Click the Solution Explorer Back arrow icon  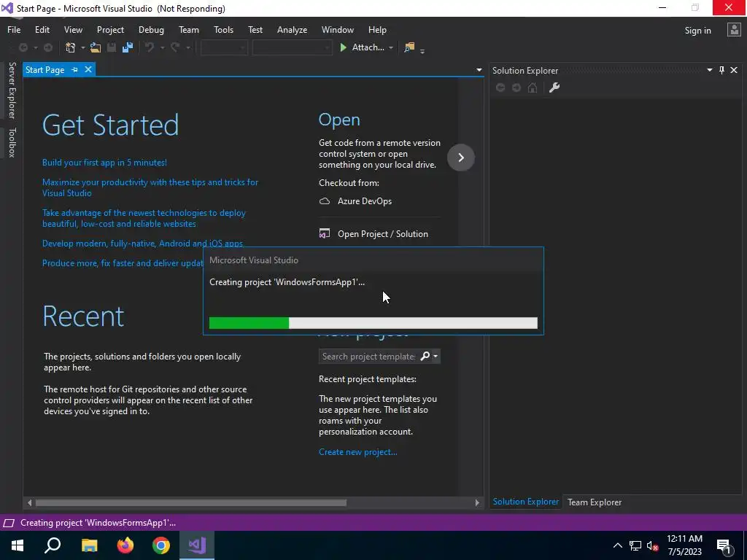click(500, 87)
